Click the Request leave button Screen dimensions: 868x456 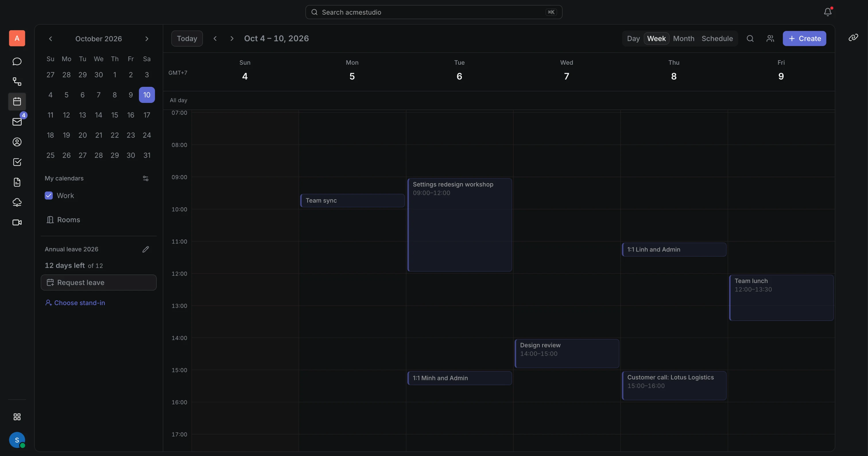coord(99,283)
